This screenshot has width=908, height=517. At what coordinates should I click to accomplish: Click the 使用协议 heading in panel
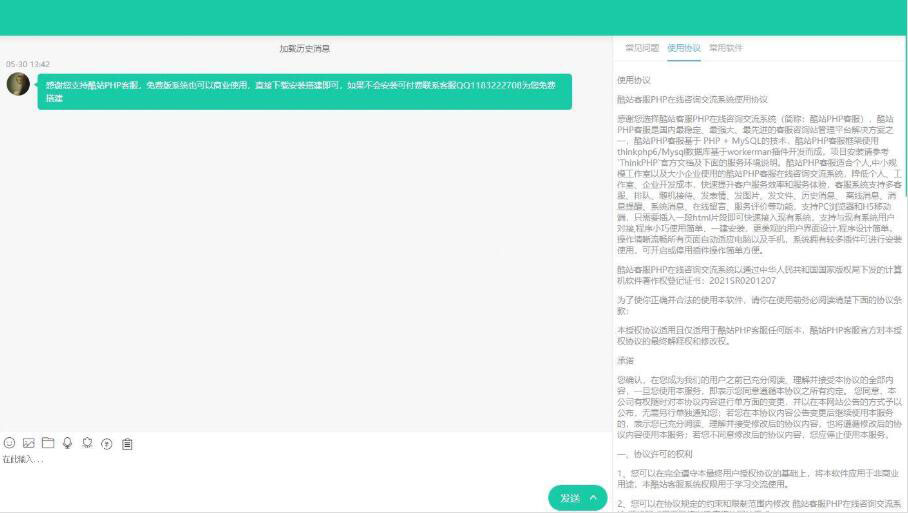(x=634, y=80)
